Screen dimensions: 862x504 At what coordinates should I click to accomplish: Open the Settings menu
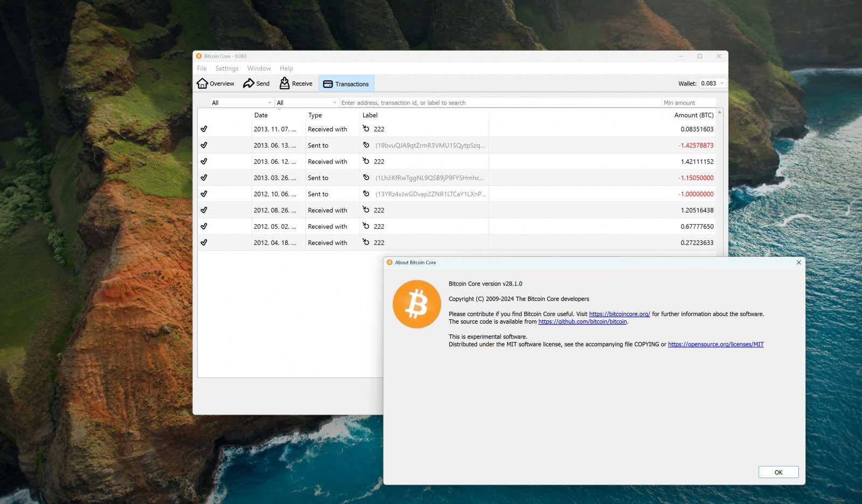[226, 68]
